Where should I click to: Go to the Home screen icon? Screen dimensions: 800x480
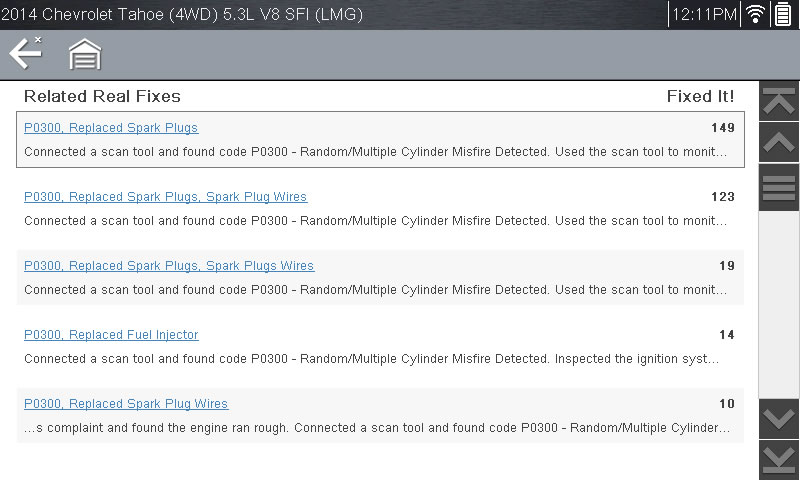[x=85, y=55]
